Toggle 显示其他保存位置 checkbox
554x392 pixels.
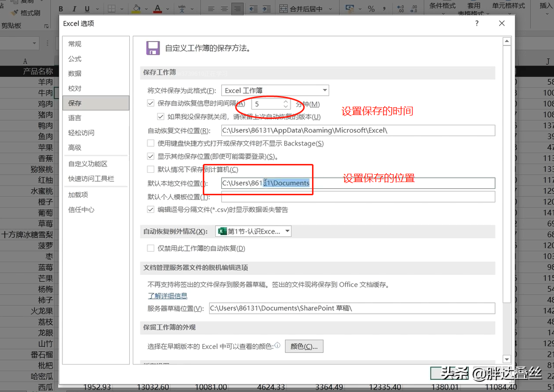151,156
